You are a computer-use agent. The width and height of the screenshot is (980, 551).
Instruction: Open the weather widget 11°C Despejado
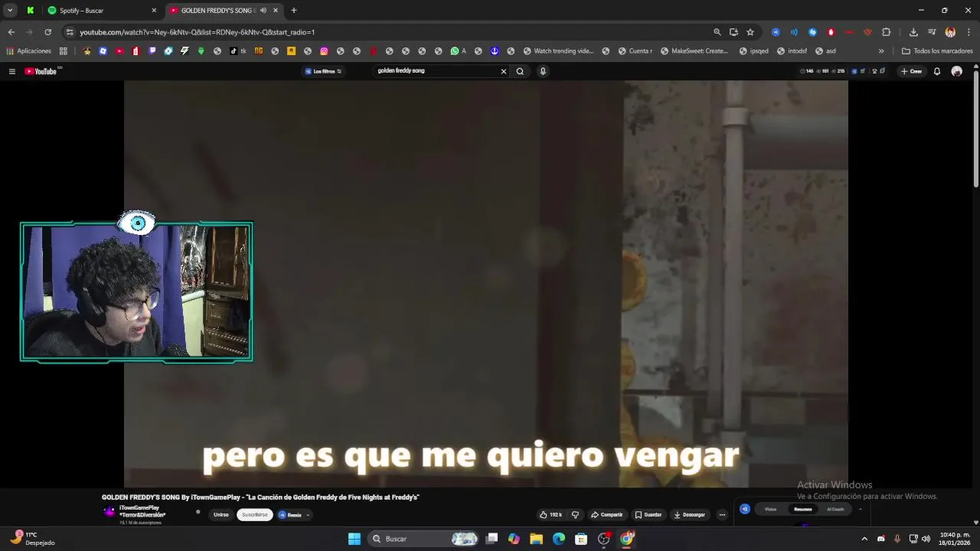point(32,539)
